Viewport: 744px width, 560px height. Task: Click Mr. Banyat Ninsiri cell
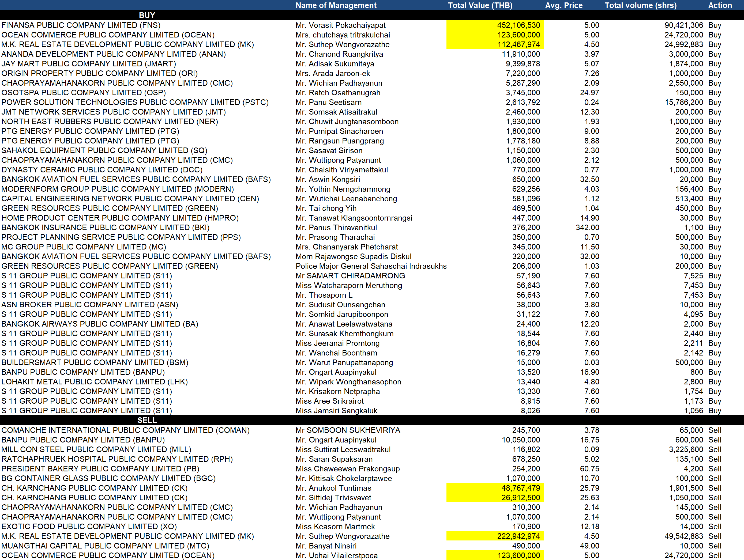(x=326, y=546)
